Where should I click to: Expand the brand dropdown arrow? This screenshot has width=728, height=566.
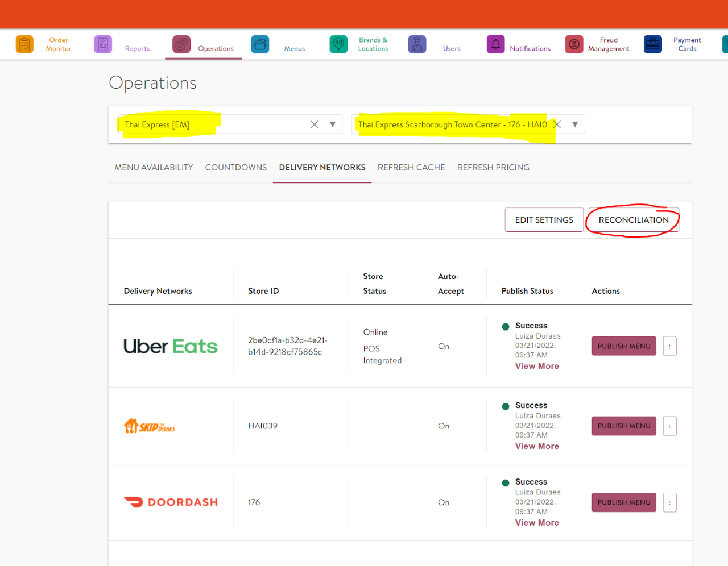(333, 124)
